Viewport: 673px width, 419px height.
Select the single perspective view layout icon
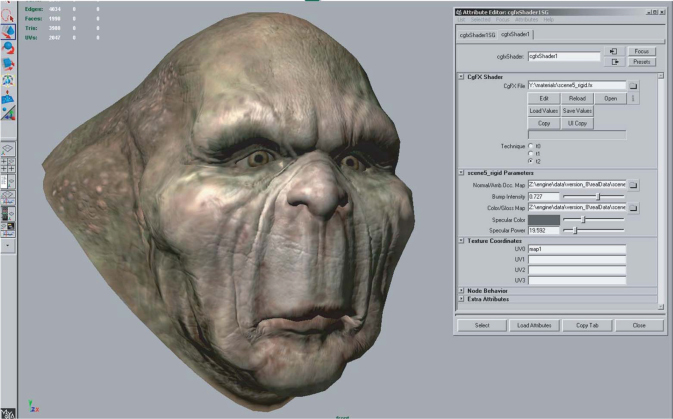point(8,149)
